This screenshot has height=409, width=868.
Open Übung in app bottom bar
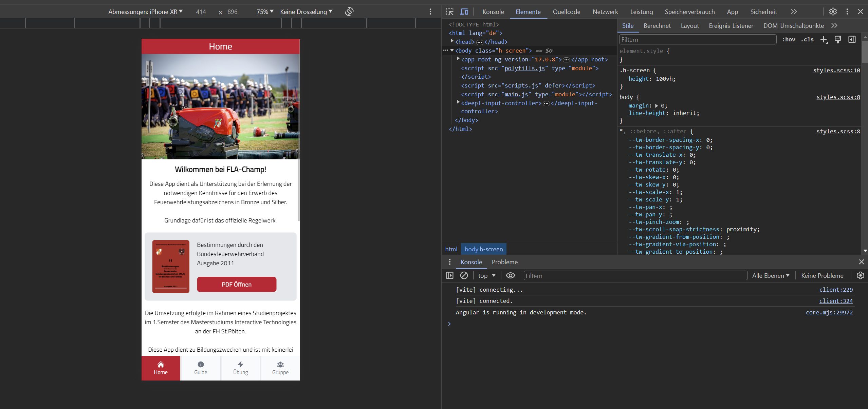(241, 368)
